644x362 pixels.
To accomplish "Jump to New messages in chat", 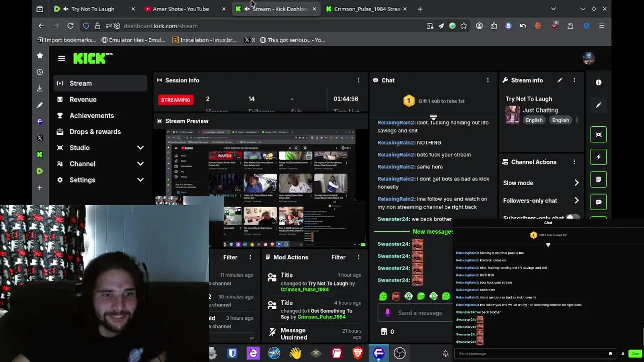I will click(x=433, y=232).
